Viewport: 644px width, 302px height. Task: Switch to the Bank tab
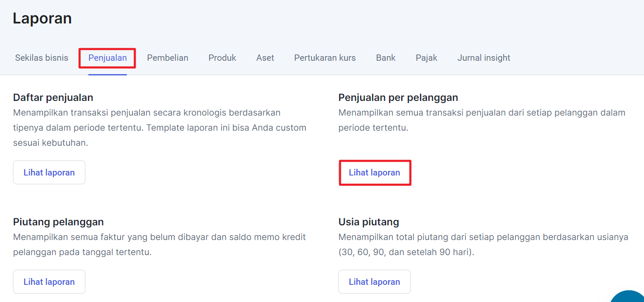tap(386, 58)
